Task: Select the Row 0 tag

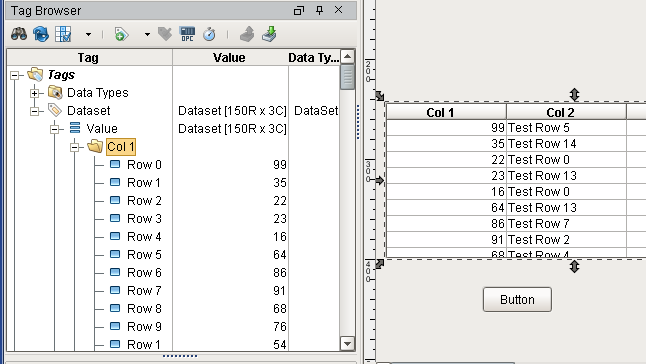Action: [144, 165]
